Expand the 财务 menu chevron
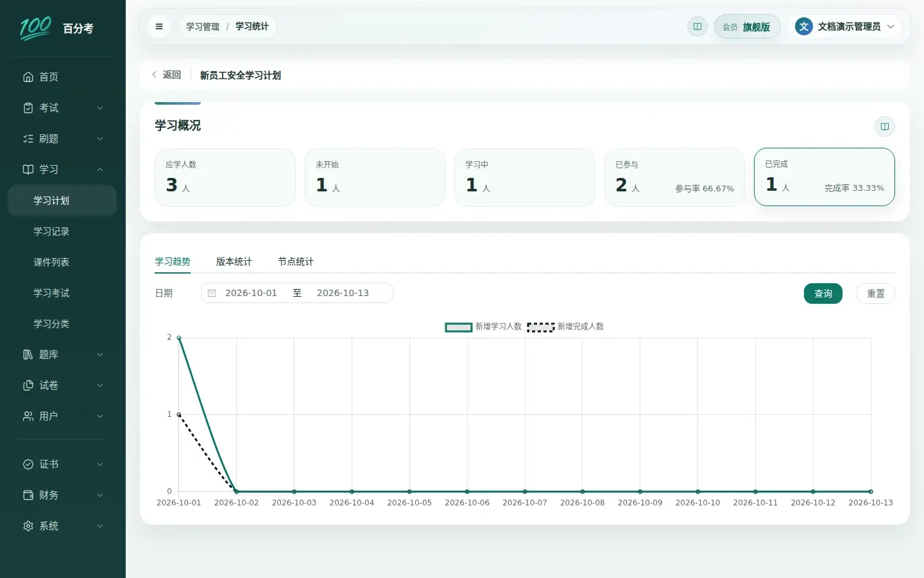924x578 pixels. pos(100,495)
